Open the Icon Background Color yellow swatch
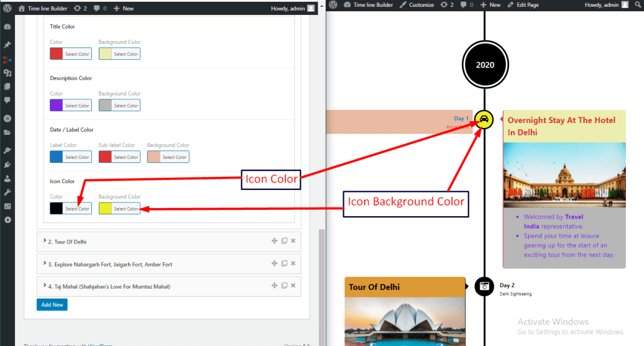The height and width of the screenshot is (346, 644). [x=105, y=208]
